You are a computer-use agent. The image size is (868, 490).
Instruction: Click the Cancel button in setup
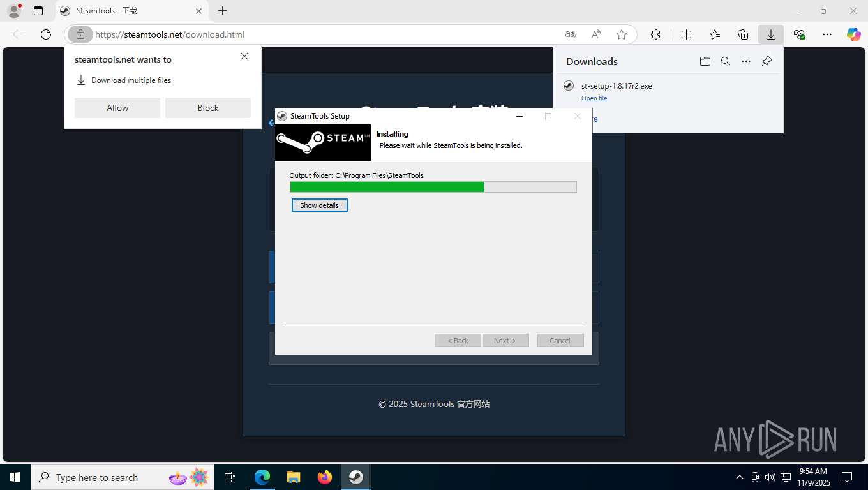coord(560,341)
